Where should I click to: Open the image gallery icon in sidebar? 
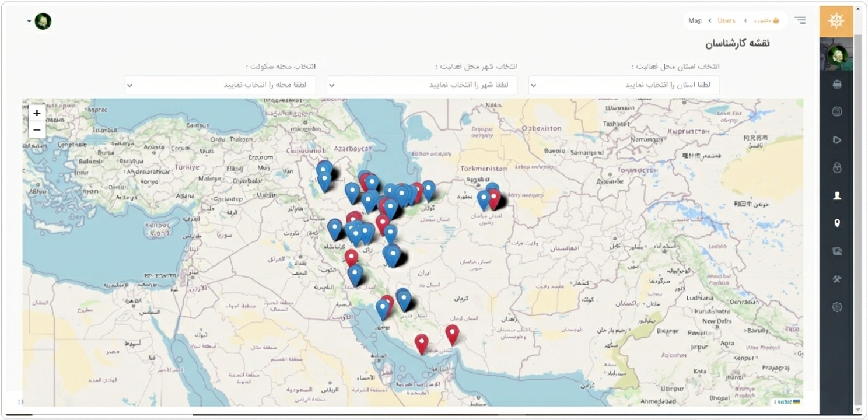[x=837, y=251]
